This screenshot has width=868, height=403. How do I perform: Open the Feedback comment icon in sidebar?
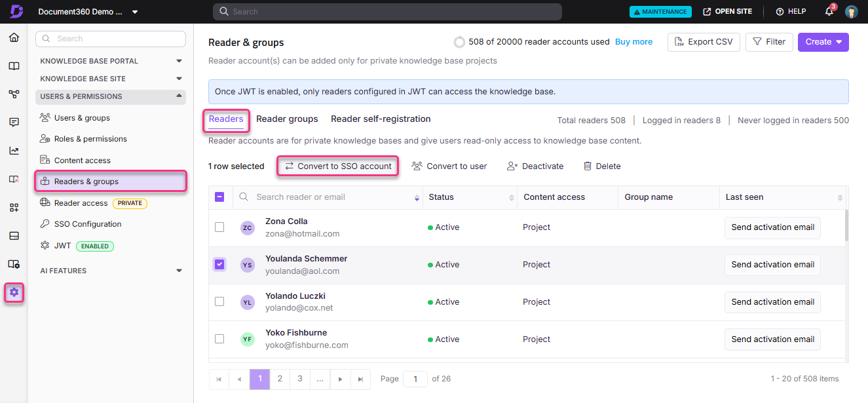click(x=14, y=122)
